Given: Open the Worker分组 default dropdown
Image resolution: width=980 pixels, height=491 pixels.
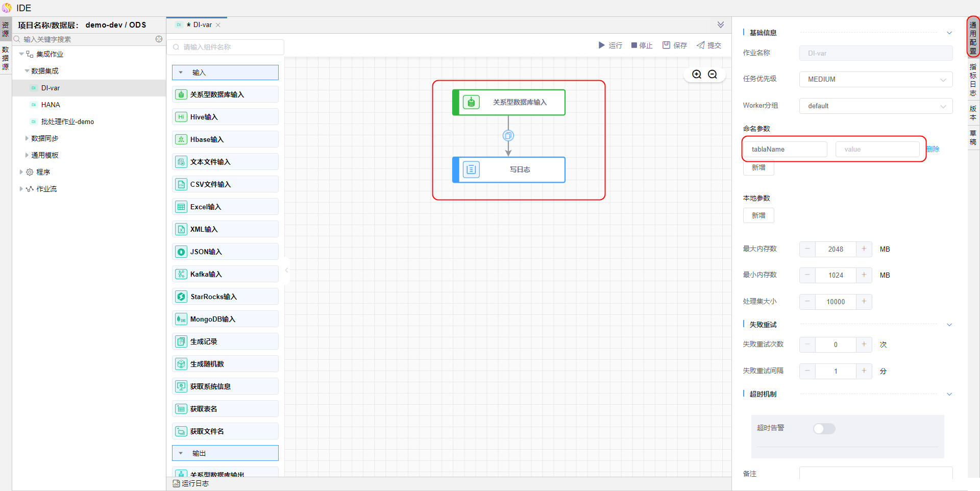Looking at the screenshot, I should 875,106.
